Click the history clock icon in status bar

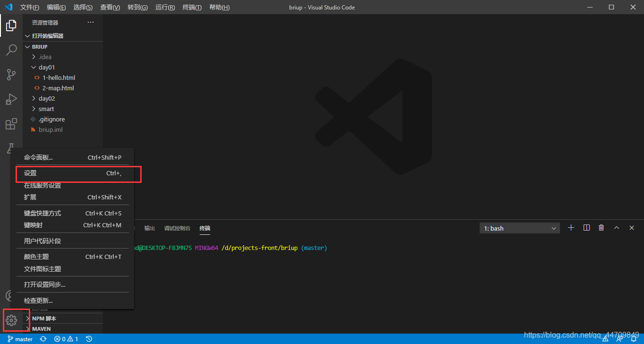89,339
